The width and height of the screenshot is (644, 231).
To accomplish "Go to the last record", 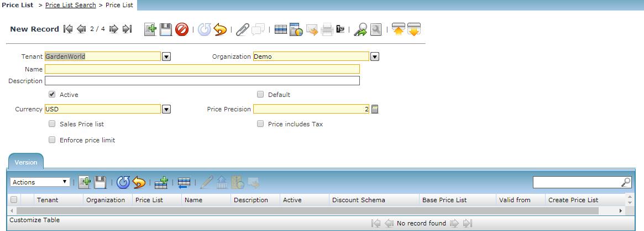I will pyautogui.click(x=127, y=29).
